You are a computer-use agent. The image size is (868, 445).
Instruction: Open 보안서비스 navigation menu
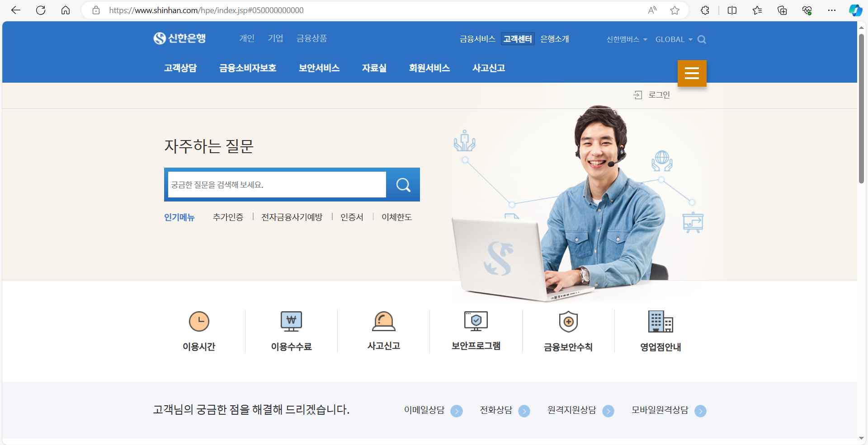319,68
